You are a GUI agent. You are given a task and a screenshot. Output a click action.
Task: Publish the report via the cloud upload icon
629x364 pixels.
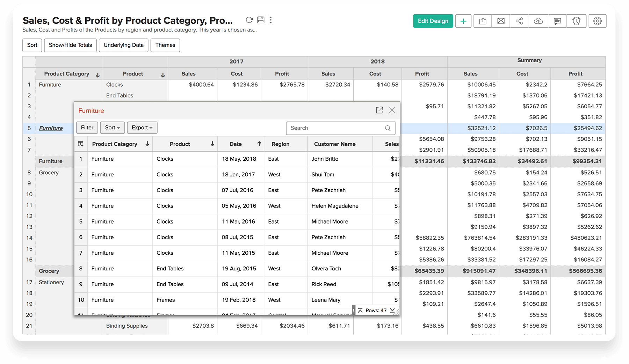point(538,21)
